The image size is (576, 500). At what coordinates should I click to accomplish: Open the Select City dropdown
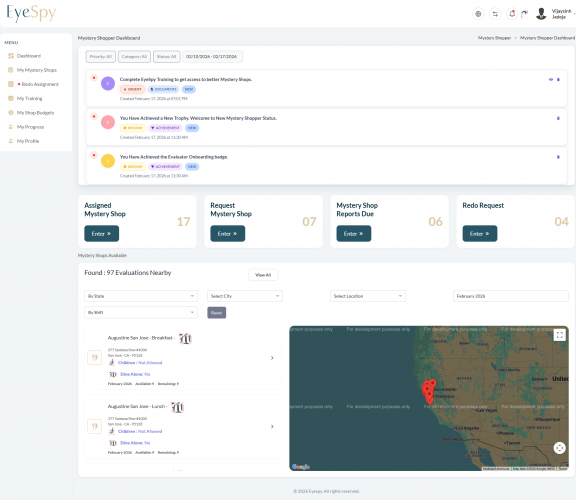pyautogui.click(x=245, y=296)
